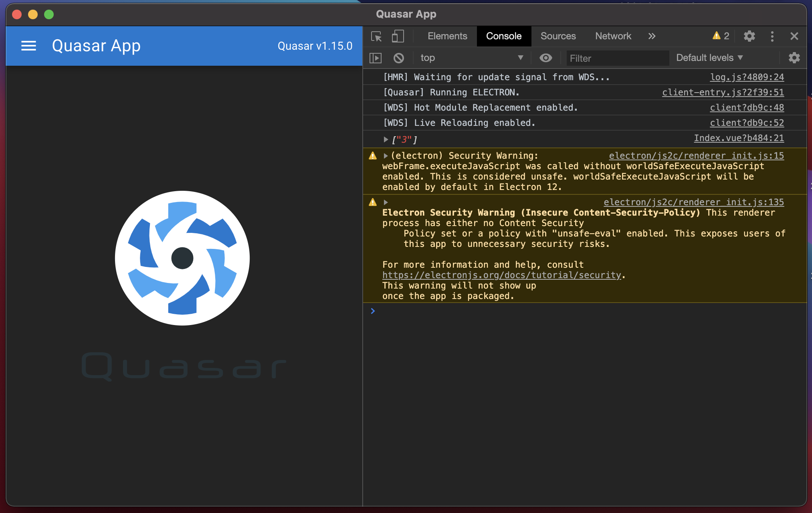
Task: Activate the inspect element picker icon
Action: click(x=376, y=36)
